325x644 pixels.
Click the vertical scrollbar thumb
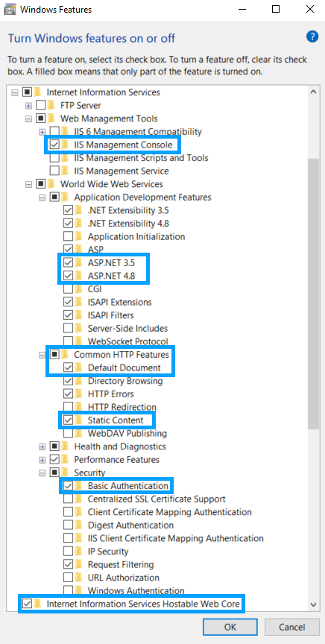[x=314, y=294]
